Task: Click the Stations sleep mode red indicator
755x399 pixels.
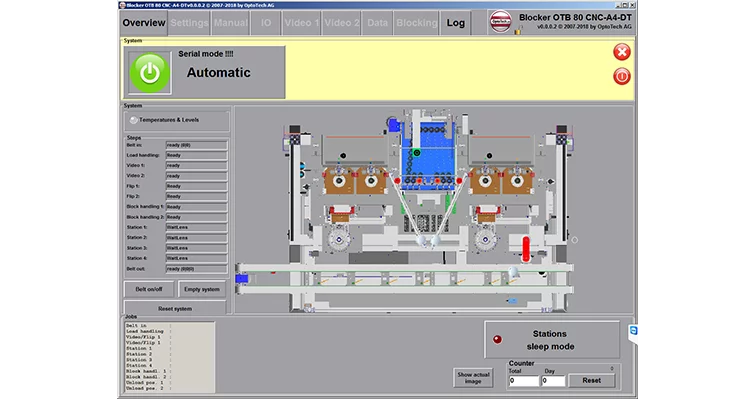Action: (497, 339)
